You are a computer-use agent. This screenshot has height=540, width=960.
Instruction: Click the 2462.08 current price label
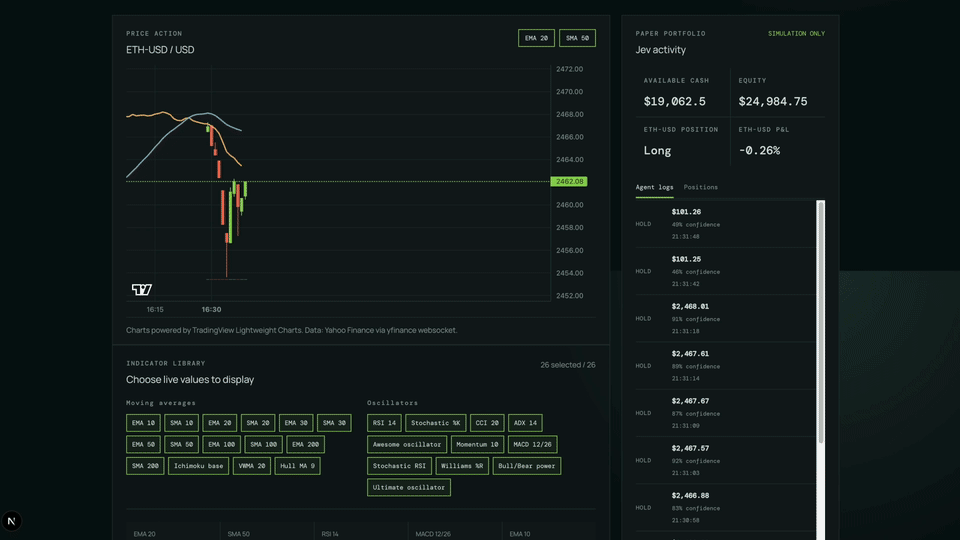569,182
